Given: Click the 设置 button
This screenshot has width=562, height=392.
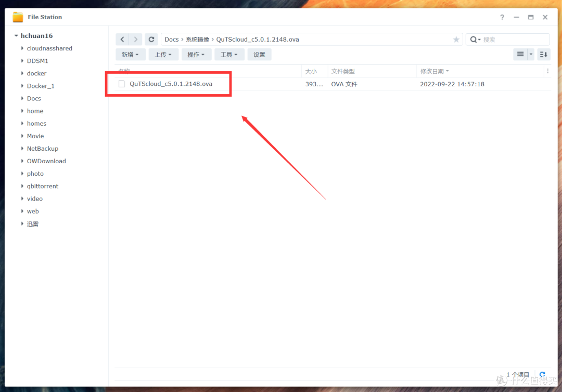Looking at the screenshot, I should [x=260, y=55].
